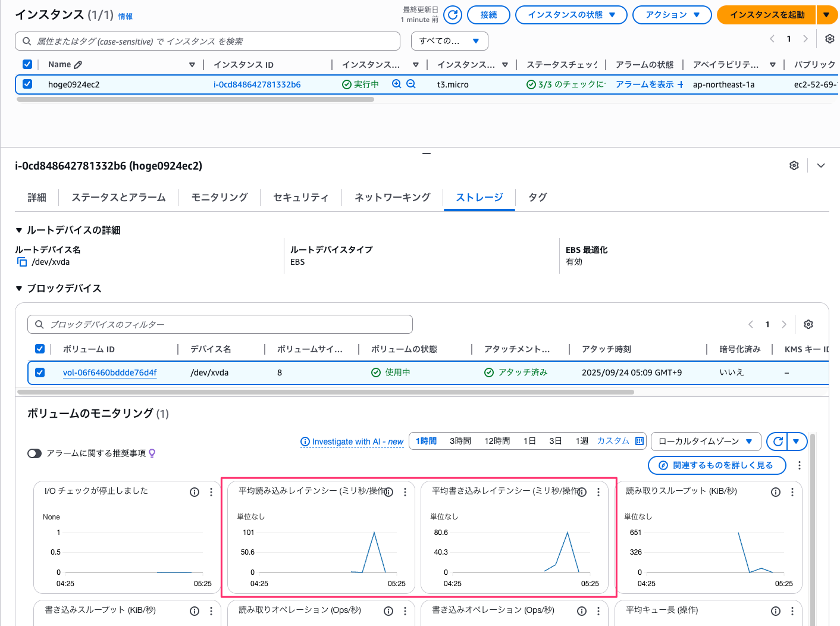
Task: Open インスタンスの状態 dropdown
Action: point(571,15)
